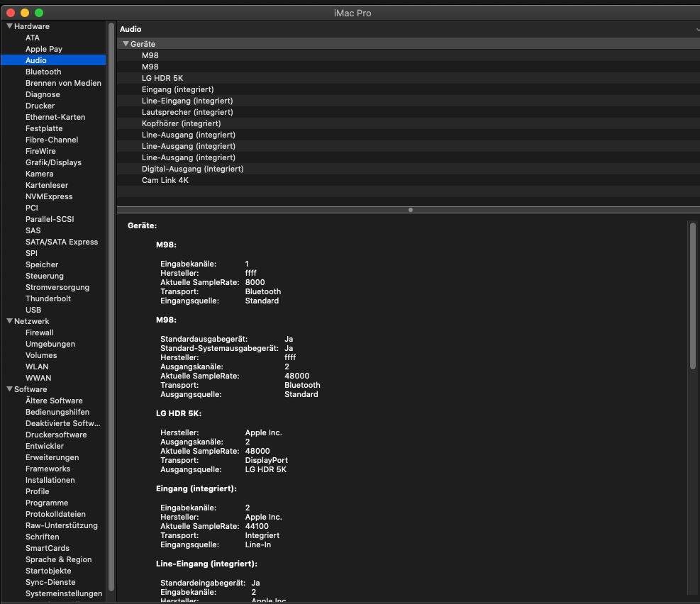700x604 pixels.
Task: Select Digital-Ausgang (integriert) row
Action: click(x=192, y=169)
